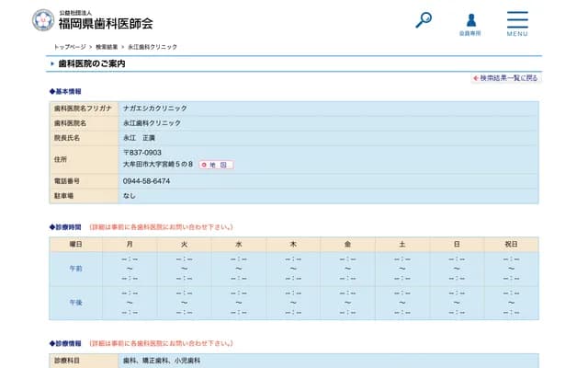The height and width of the screenshot is (368, 588).
Task: Select the 診療時間 section heading
Action: click(x=67, y=226)
